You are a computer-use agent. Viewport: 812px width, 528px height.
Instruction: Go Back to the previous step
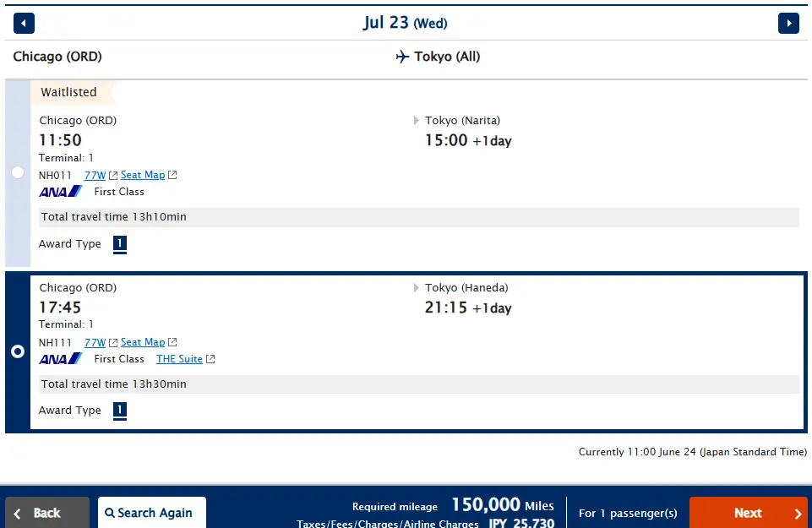coord(47,513)
